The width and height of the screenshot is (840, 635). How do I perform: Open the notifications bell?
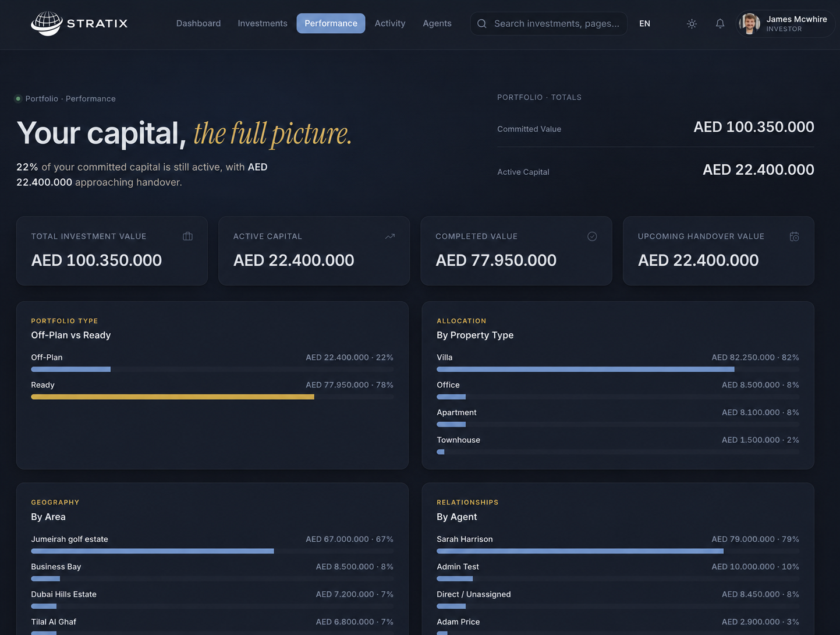pos(720,24)
